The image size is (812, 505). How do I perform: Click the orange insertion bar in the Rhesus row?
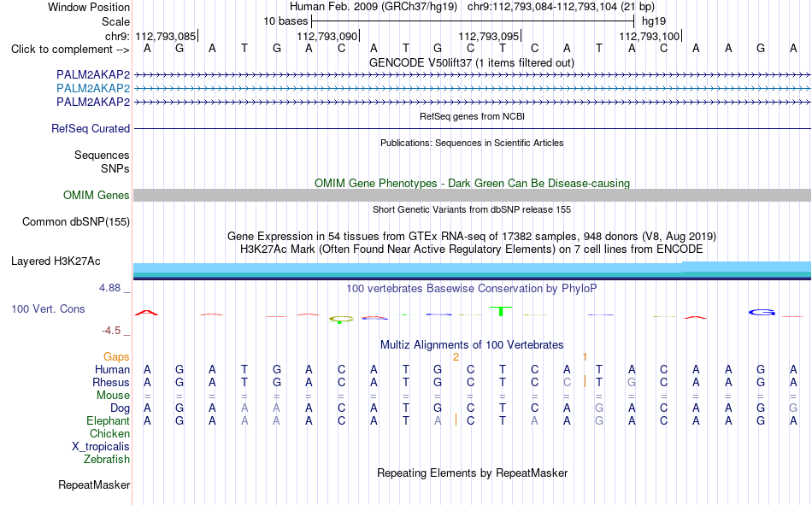585,382
